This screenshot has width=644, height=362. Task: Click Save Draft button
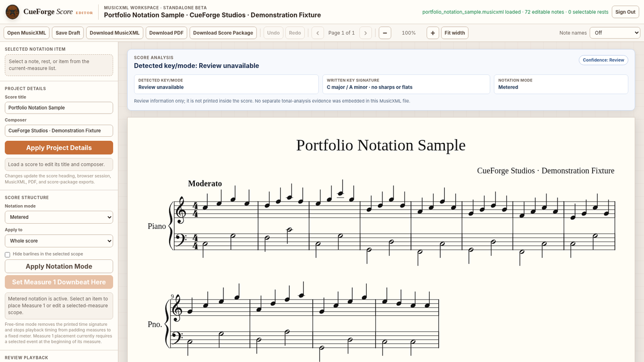pos(68,33)
